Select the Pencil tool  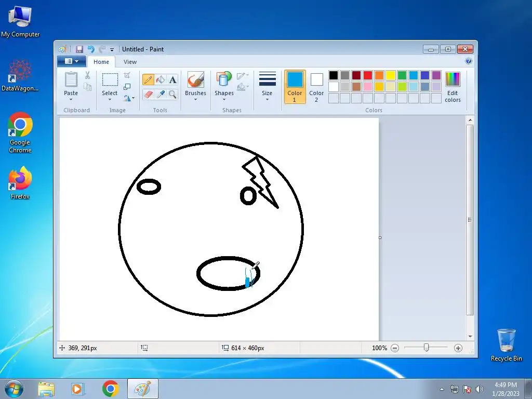(148, 79)
